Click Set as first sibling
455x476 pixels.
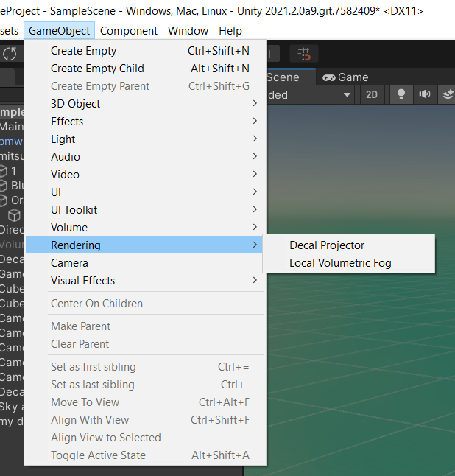(x=145, y=367)
